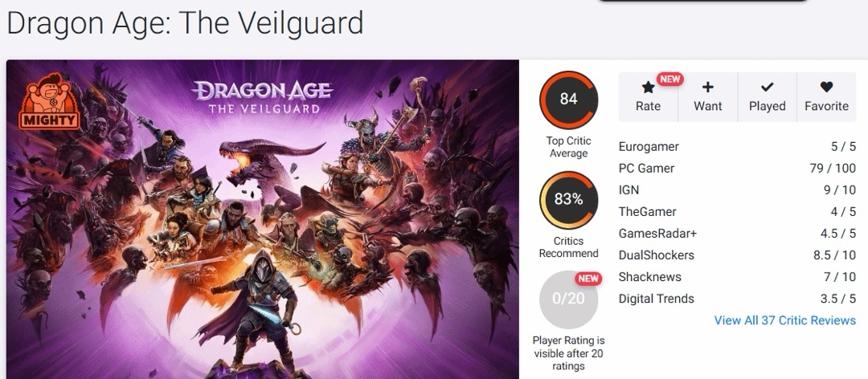Click the Mighty badge on cover art

[x=49, y=102]
